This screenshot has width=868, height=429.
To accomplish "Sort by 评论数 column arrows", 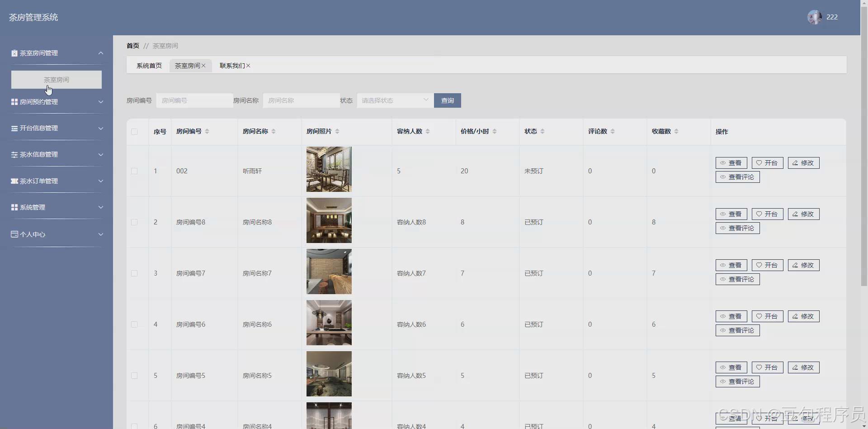I will (613, 131).
